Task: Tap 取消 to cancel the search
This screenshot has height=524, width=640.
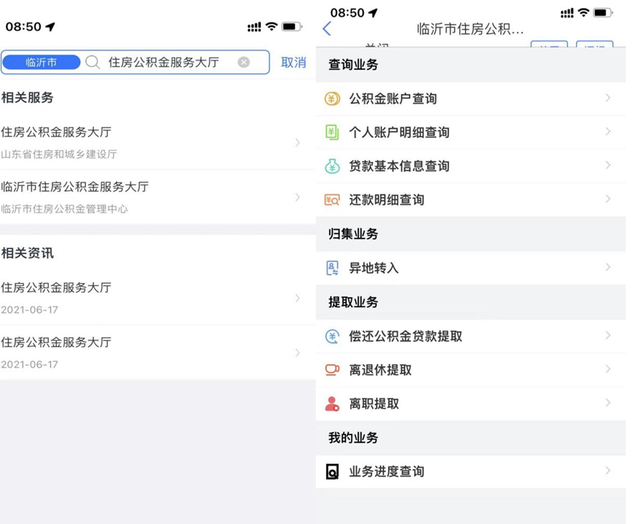Action: pos(293,62)
